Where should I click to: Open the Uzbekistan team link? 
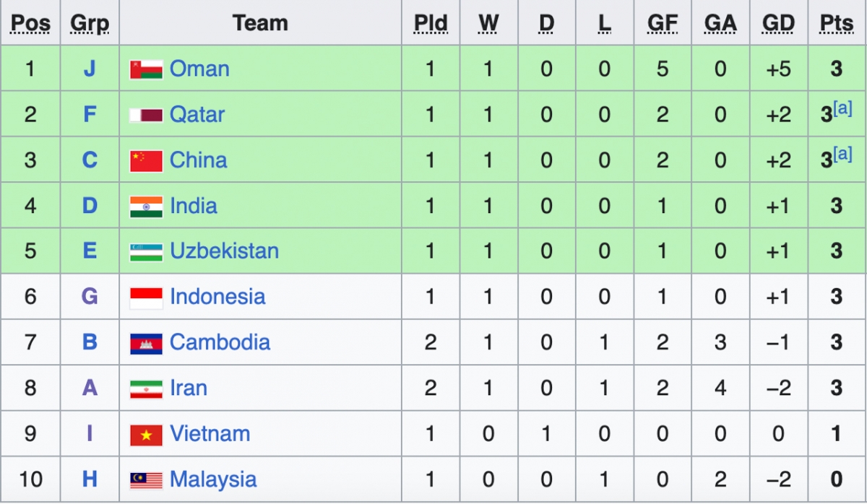tap(224, 251)
